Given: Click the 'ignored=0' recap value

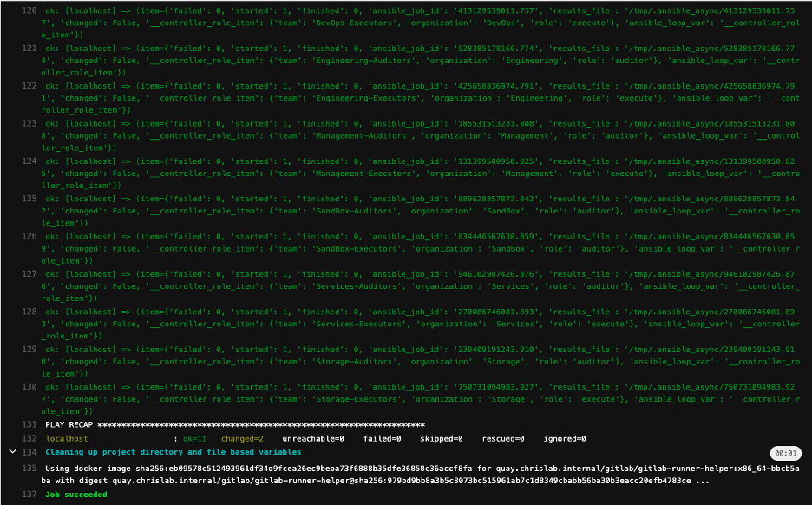Looking at the screenshot, I should [565, 439].
